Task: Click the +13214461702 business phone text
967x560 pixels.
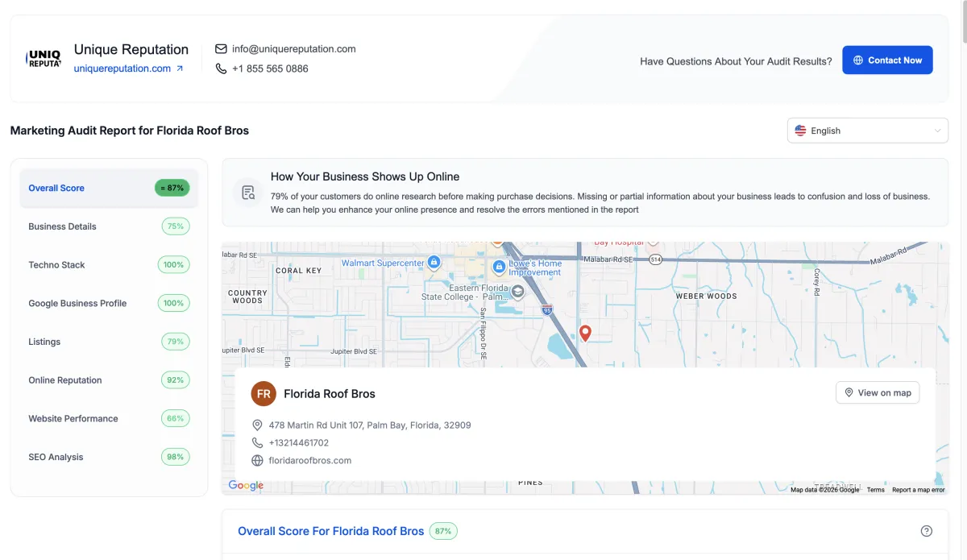Action: (x=299, y=442)
